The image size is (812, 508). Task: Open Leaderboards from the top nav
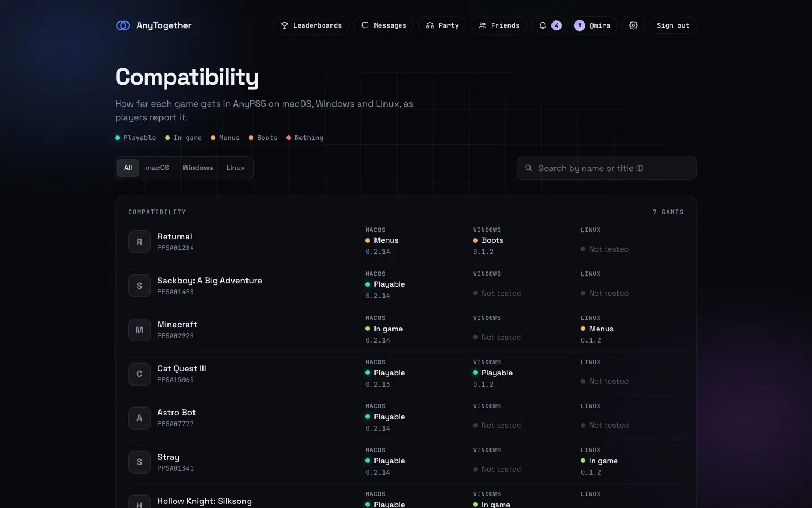[311, 25]
